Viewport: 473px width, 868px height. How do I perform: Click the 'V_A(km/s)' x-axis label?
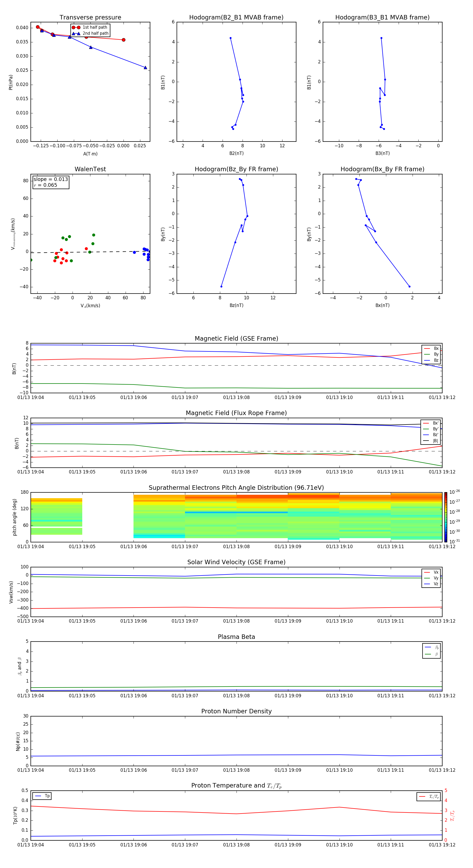coord(90,306)
